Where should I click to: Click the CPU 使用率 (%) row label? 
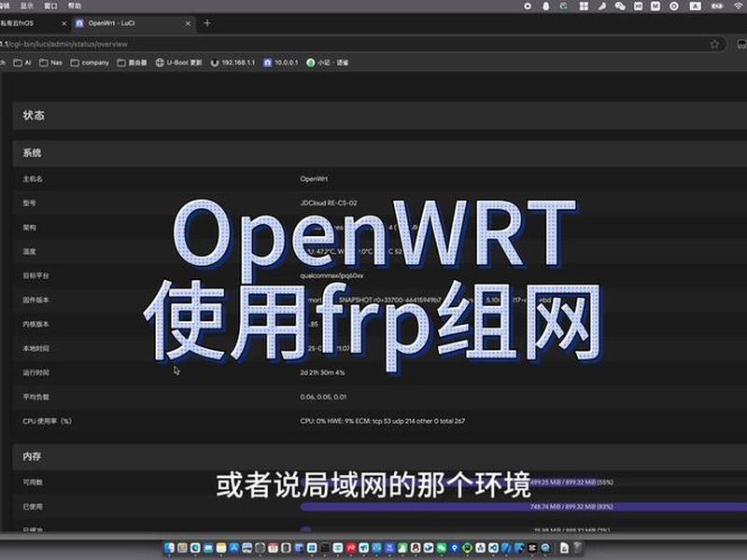pos(48,421)
